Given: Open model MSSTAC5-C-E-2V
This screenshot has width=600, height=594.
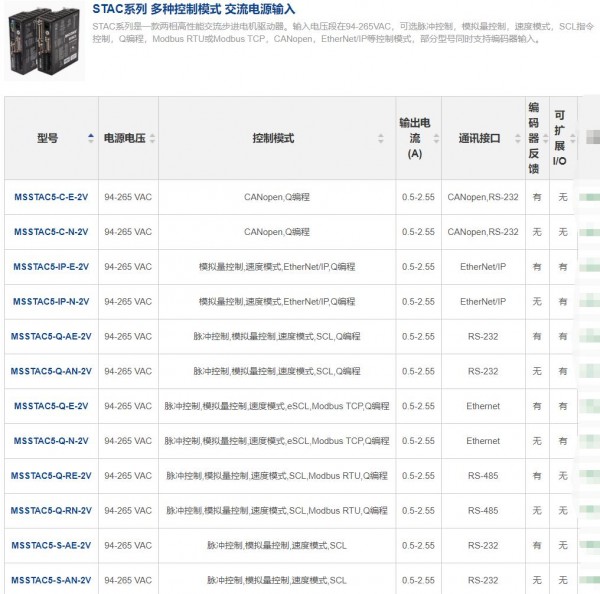Looking at the screenshot, I should 51,197.
